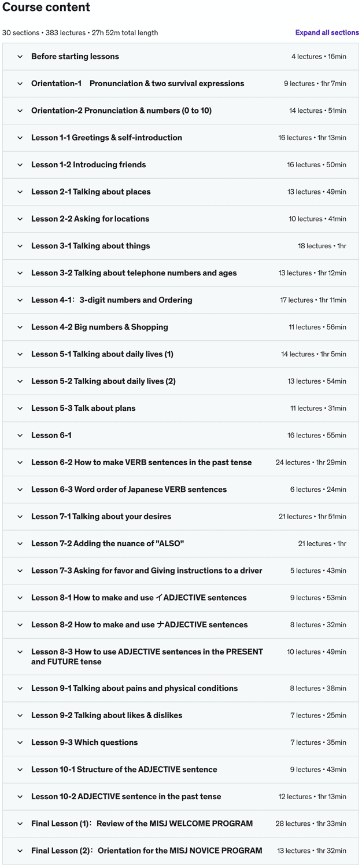
Task: Click Expand all sections link
Action: pyautogui.click(x=327, y=32)
